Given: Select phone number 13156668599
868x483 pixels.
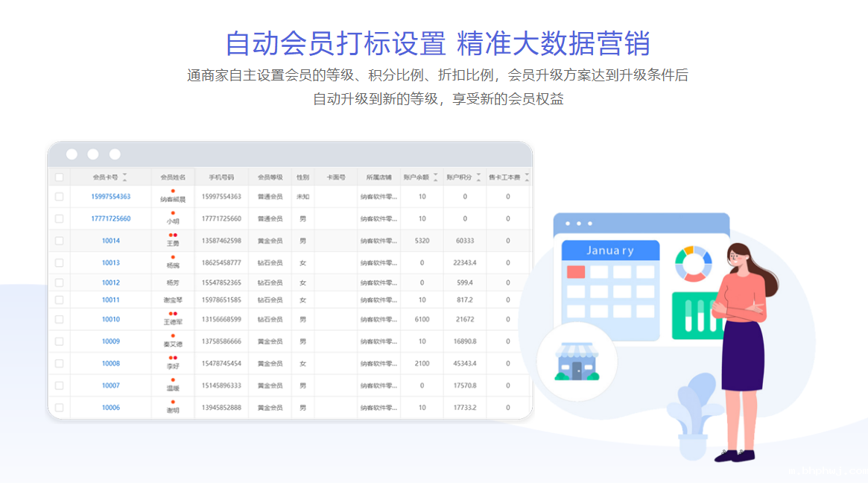Looking at the screenshot, I should pos(221,320).
